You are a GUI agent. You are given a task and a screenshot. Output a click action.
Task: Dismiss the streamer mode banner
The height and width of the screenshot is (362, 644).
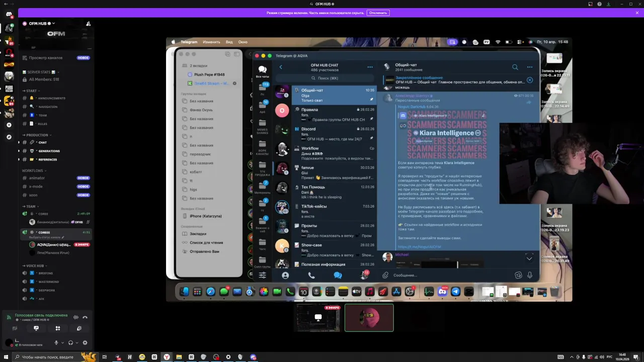637,13
